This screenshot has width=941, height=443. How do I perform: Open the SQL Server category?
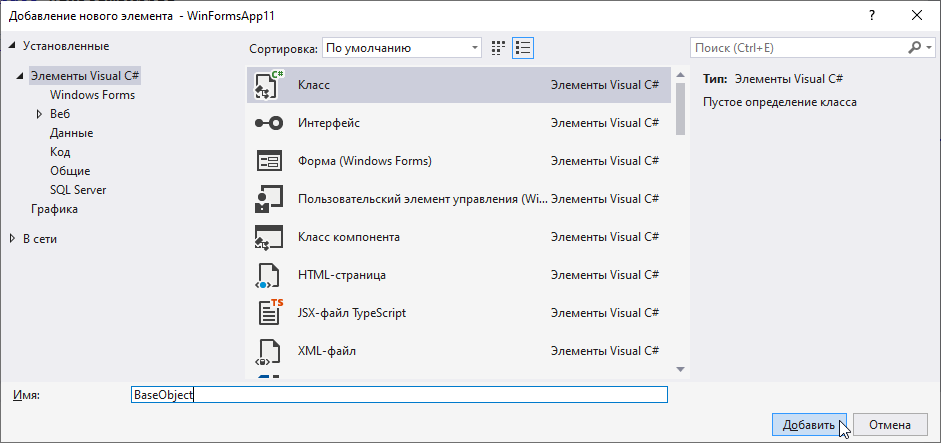click(78, 190)
